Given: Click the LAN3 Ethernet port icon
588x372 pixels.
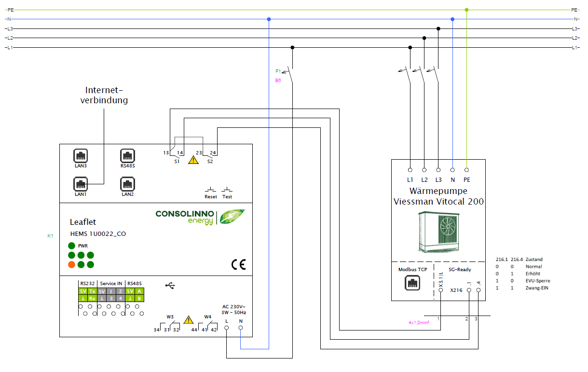Looking at the screenshot, I should [81, 155].
